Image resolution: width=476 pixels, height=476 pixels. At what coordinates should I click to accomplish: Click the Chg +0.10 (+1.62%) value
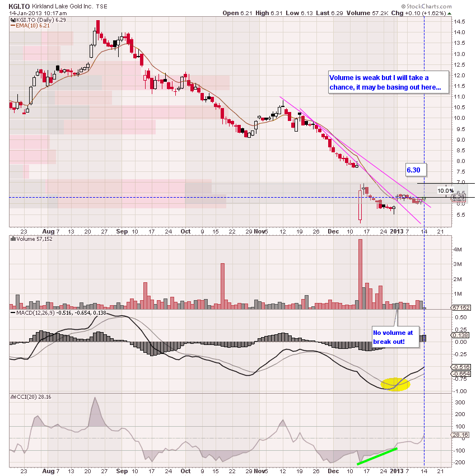point(418,13)
